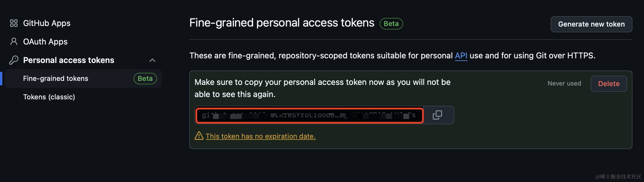644x182 pixels.
Task: Select Fine-grained tokens in the sidebar
Action: (56, 78)
